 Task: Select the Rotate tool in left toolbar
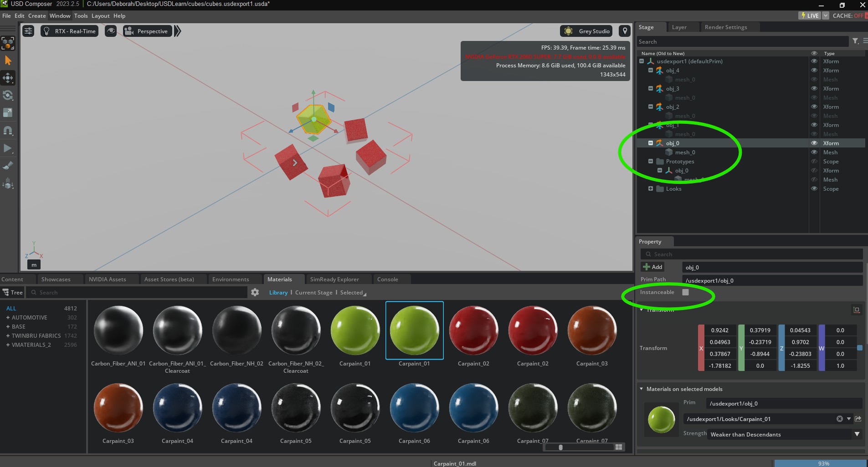tap(8, 95)
